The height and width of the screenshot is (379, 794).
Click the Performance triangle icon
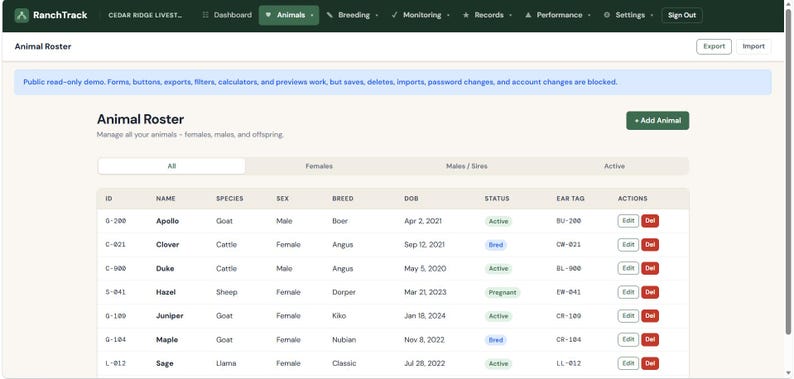(528, 15)
